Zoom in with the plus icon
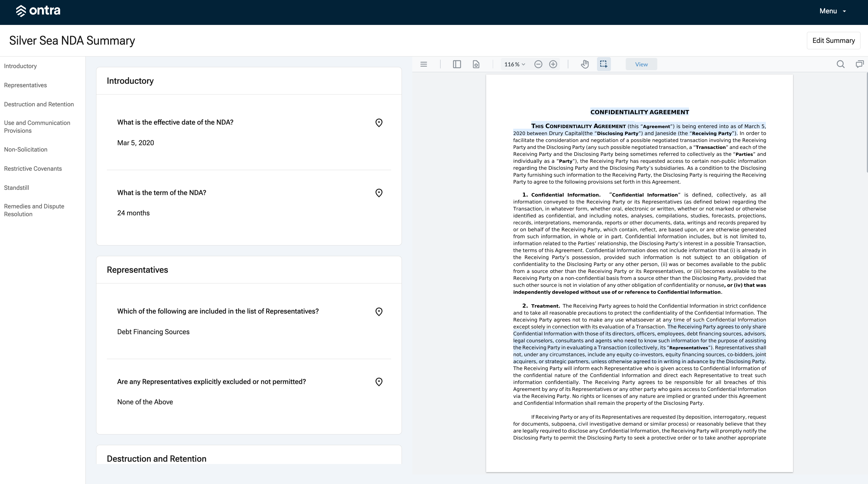868x484 pixels. [x=553, y=64]
